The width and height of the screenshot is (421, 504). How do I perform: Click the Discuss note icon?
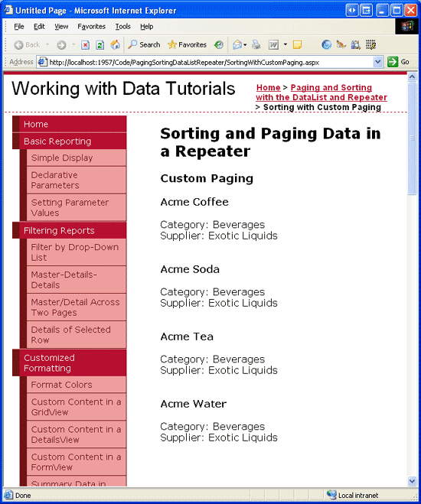coord(298,44)
